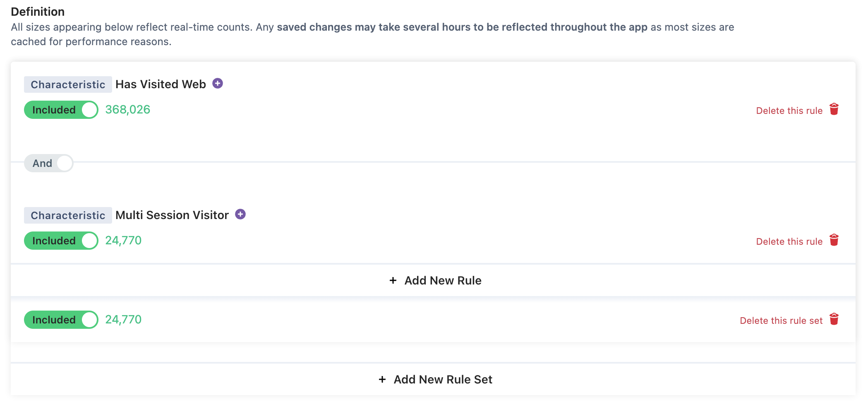Toggle the rule set Included switch

pos(61,320)
